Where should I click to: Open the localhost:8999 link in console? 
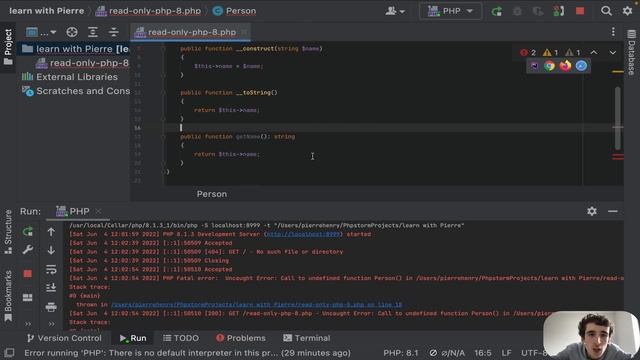[302, 234]
